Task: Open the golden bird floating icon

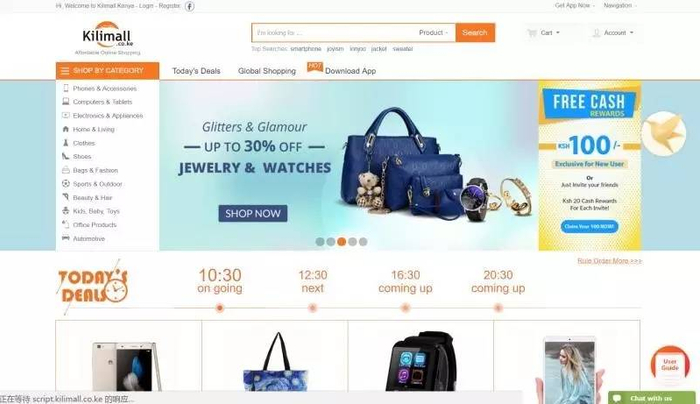Action: coord(664,133)
